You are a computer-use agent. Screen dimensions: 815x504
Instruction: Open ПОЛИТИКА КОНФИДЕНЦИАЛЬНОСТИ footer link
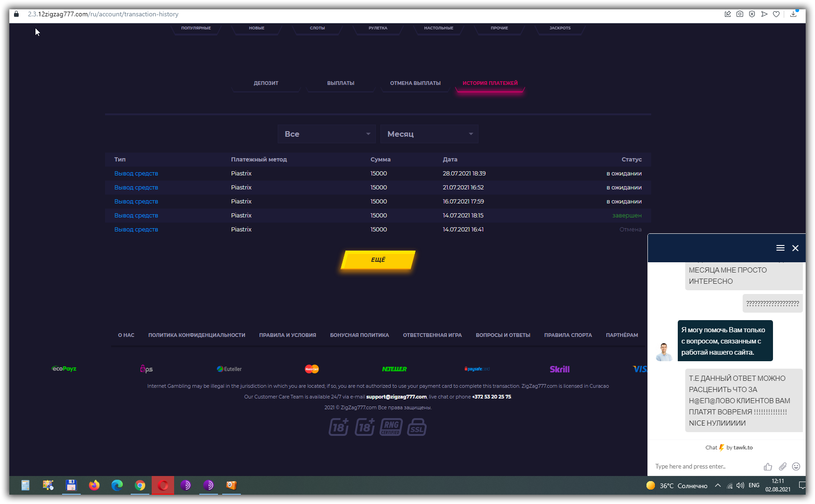click(197, 335)
